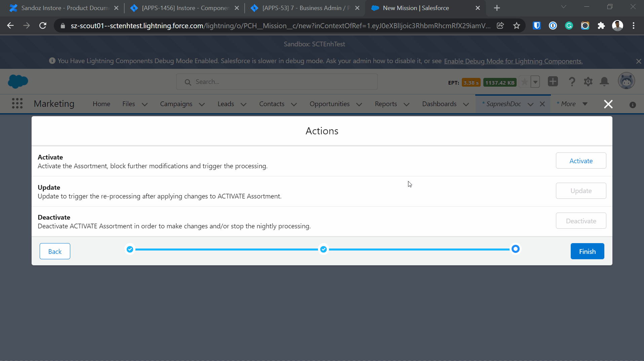Click the user avatar profile icon
The height and width of the screenshot is (361, 644).
click(626, 81)
